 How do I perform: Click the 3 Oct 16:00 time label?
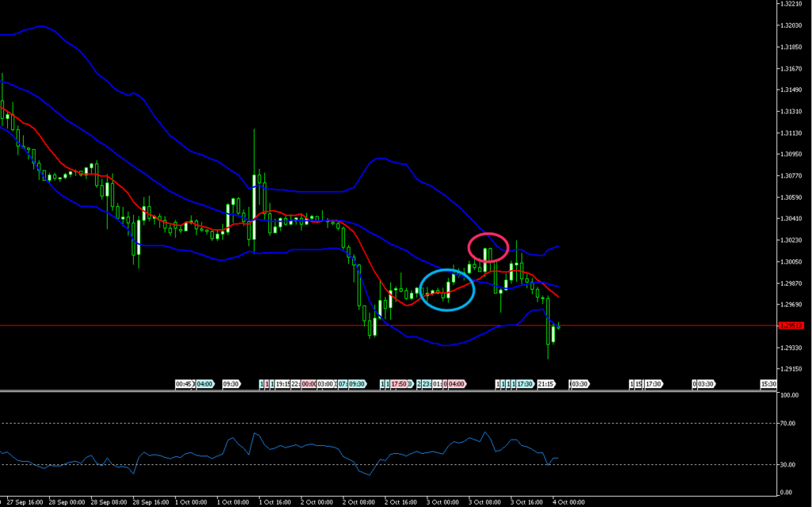pos(527,502)
